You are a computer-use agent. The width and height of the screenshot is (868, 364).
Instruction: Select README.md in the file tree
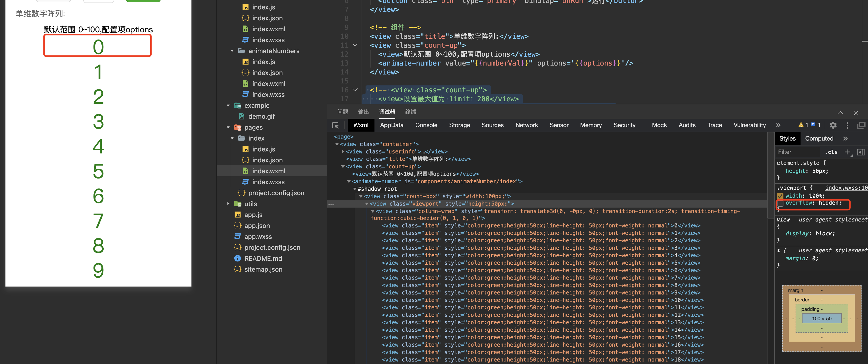tap(263, 258)
